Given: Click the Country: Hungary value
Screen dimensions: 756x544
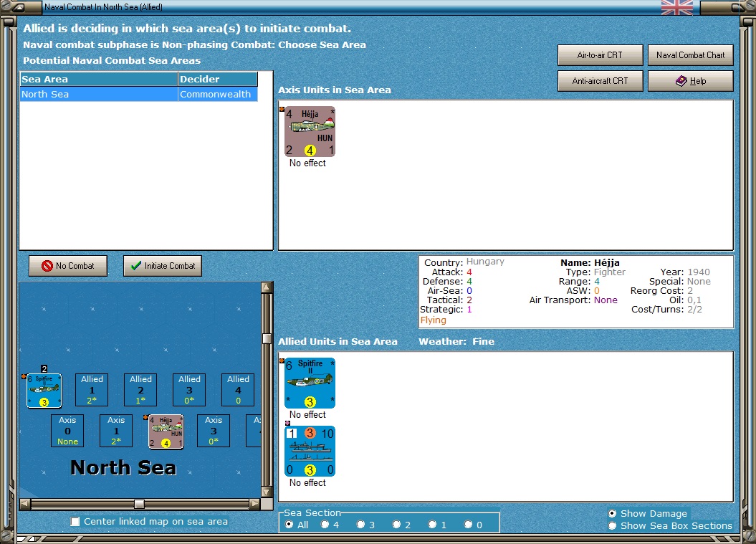Looking at the screenshot, I should coord(485,262).
